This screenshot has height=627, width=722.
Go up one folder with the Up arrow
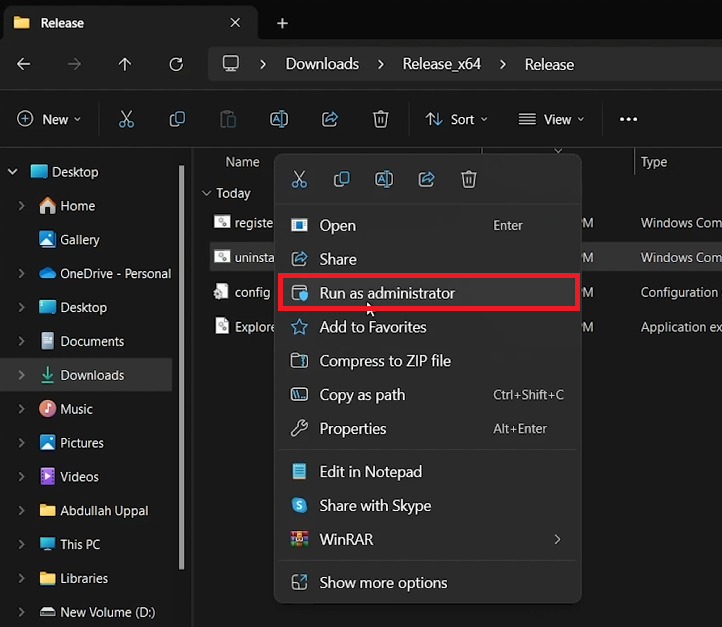125,64
